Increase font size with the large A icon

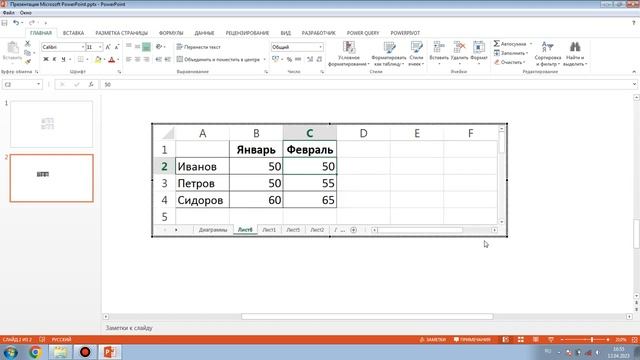[108, 47]
